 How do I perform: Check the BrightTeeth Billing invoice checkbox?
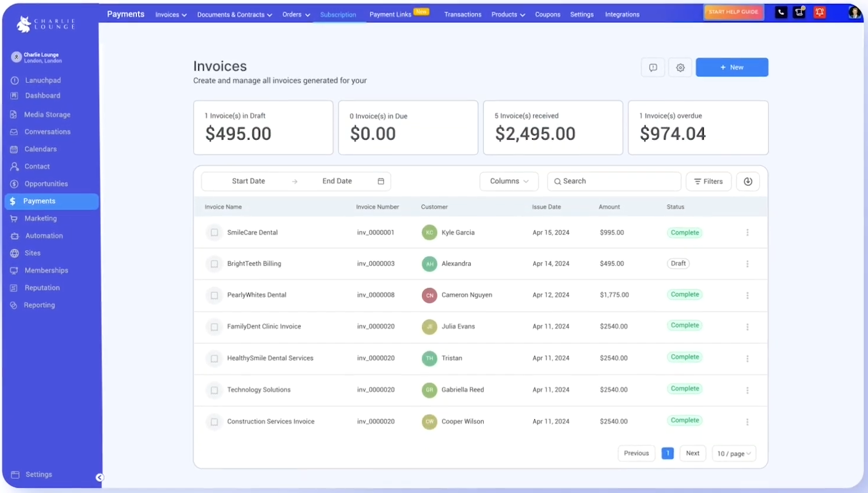point(214,264)
